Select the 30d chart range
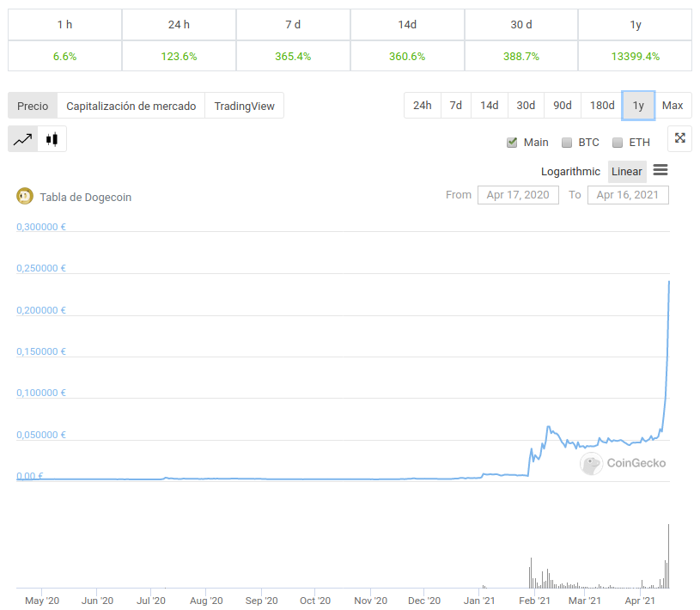 tap(526, 106)
